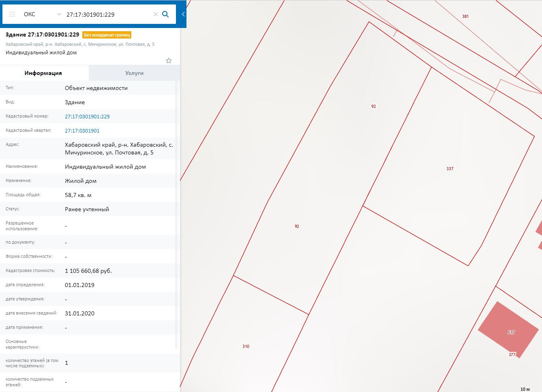Switch to the Услуги tab

click(x=134, y=73)
